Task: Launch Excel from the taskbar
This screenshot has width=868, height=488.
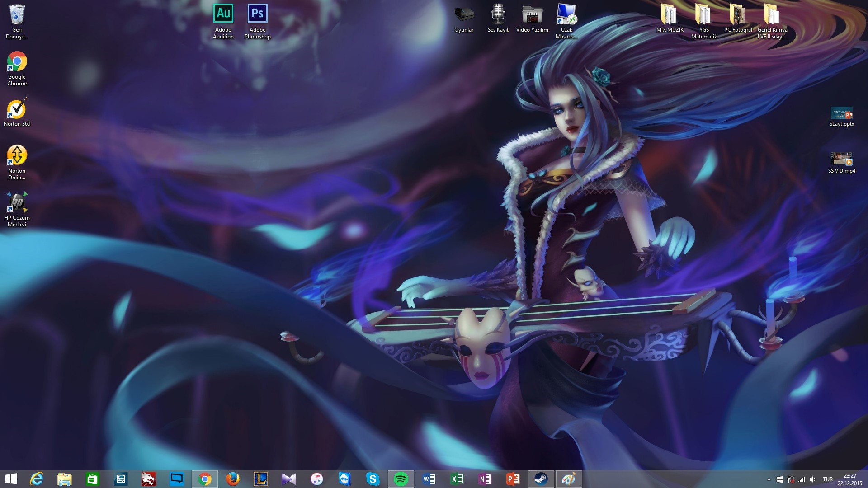Action: pos(457,479)
